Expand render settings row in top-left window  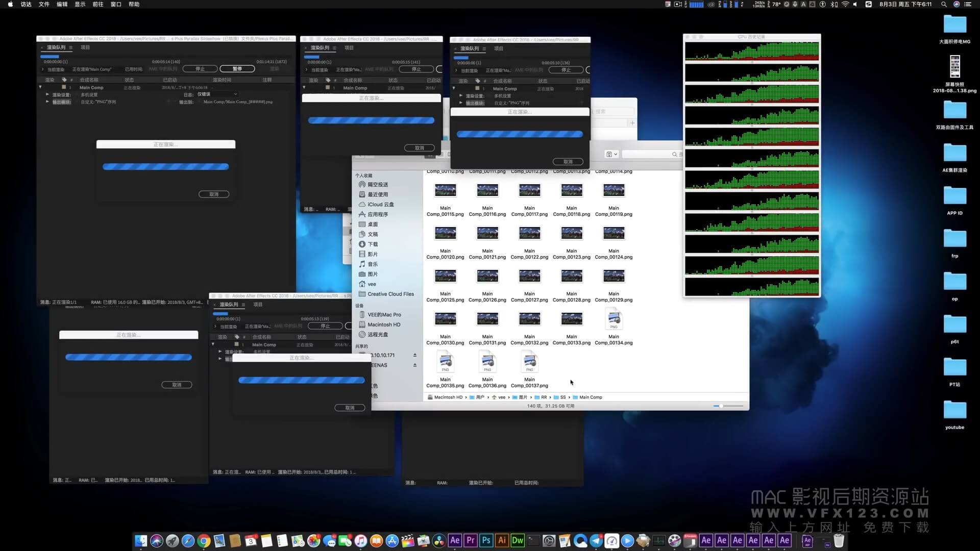(x=47, y=94)
